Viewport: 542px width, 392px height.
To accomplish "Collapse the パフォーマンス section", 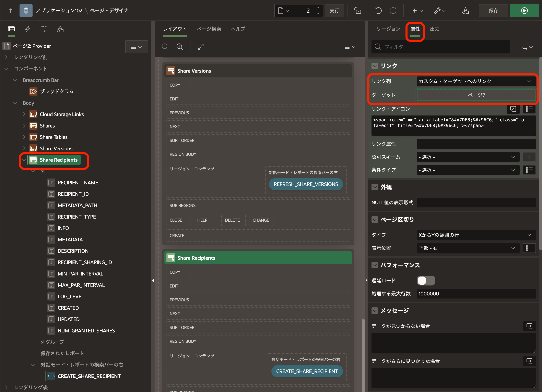I will 375,265.
